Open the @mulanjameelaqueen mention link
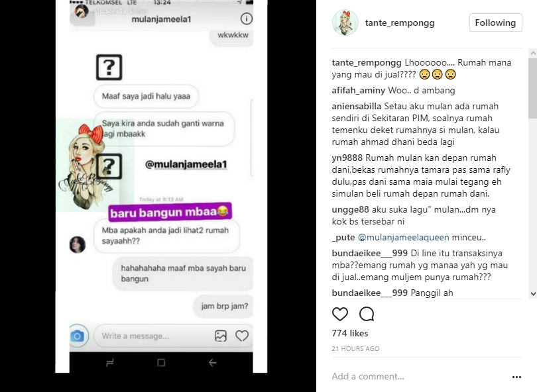Image resolution: width=537 pixels, height=392 pixels. pyautogui.click(x=404, y=238)
